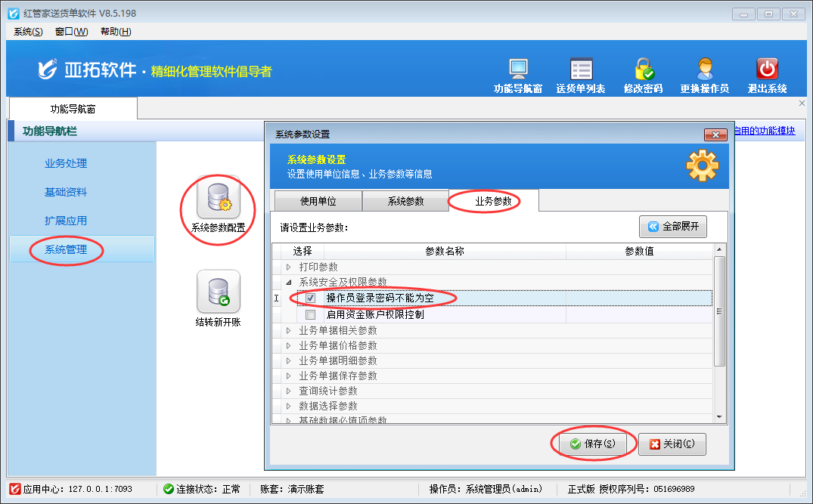
Task: Open the 送货单列表 toolbar icon
Action: click(x=581, y=70)
